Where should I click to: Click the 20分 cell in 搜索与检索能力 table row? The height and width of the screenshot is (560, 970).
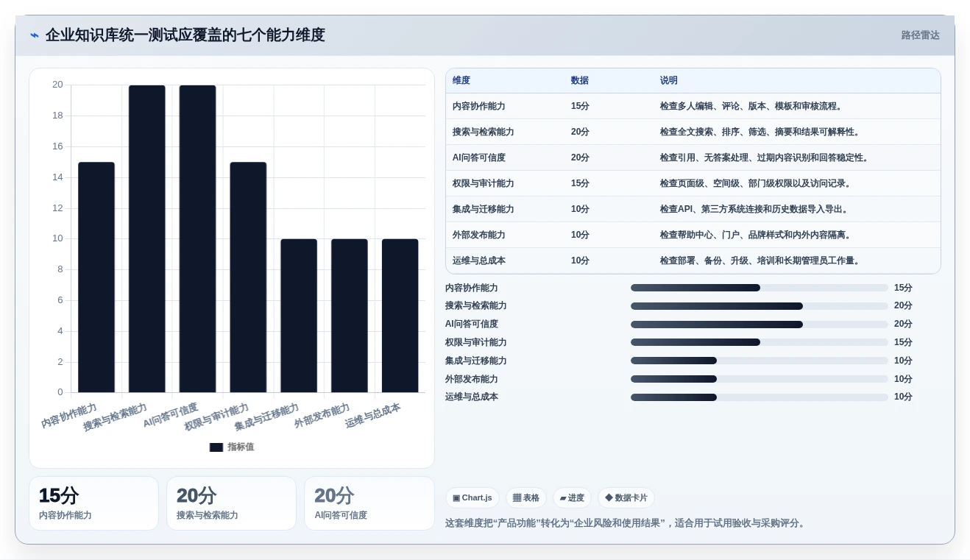click(580, 132)
